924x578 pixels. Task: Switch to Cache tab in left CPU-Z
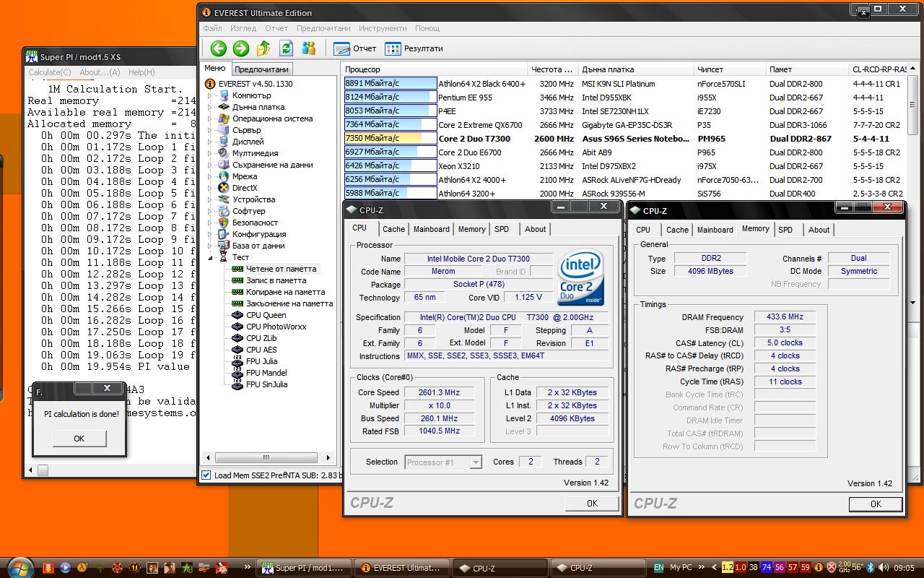[x=393, y=229]
